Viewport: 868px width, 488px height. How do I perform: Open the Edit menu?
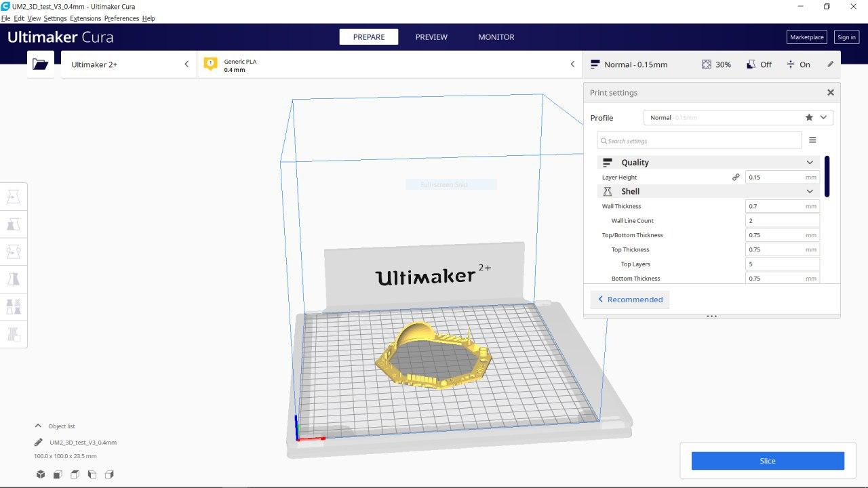coord(19,18)
